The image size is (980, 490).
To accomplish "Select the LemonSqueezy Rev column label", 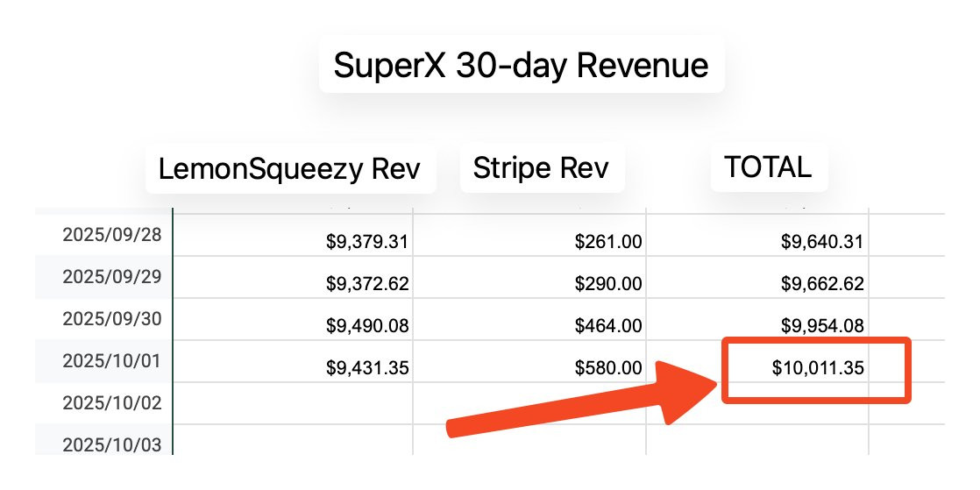I will click(x=290, y=170).
